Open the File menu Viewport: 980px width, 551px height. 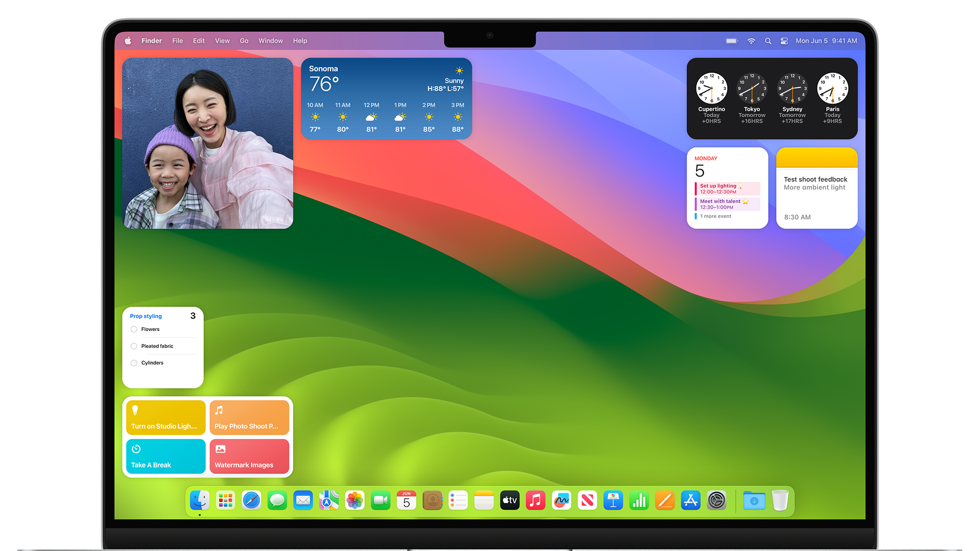pyautogui.click(x=177, y=41)
